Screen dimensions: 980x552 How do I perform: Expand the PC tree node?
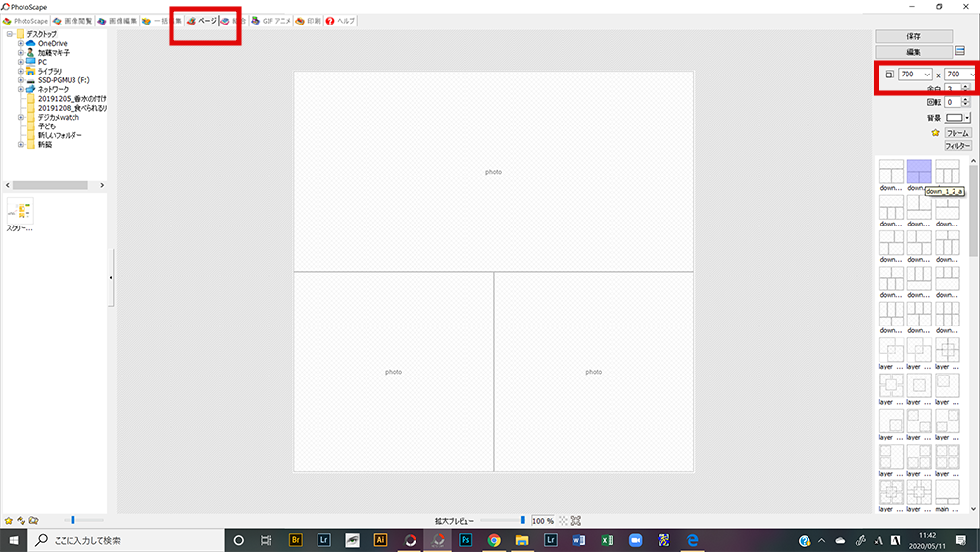pyautogui.click(x=20, y=62)
